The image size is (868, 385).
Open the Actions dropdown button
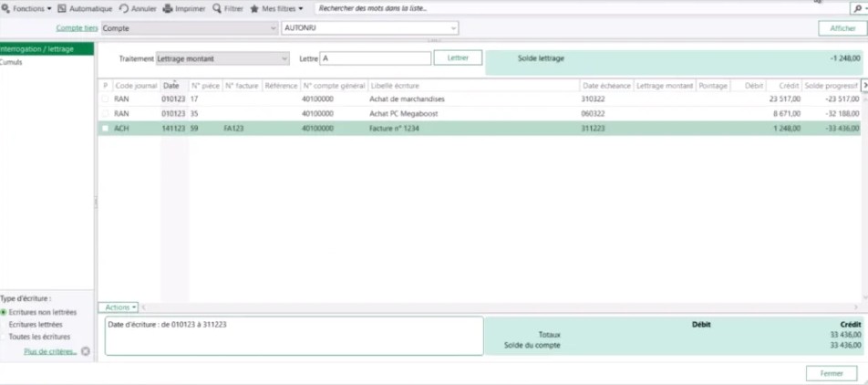[120, 307]
